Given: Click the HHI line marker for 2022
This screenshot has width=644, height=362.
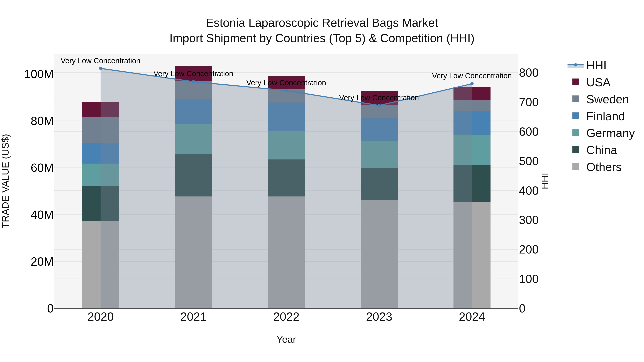Looking at the screenshot, I should [286, 90].
